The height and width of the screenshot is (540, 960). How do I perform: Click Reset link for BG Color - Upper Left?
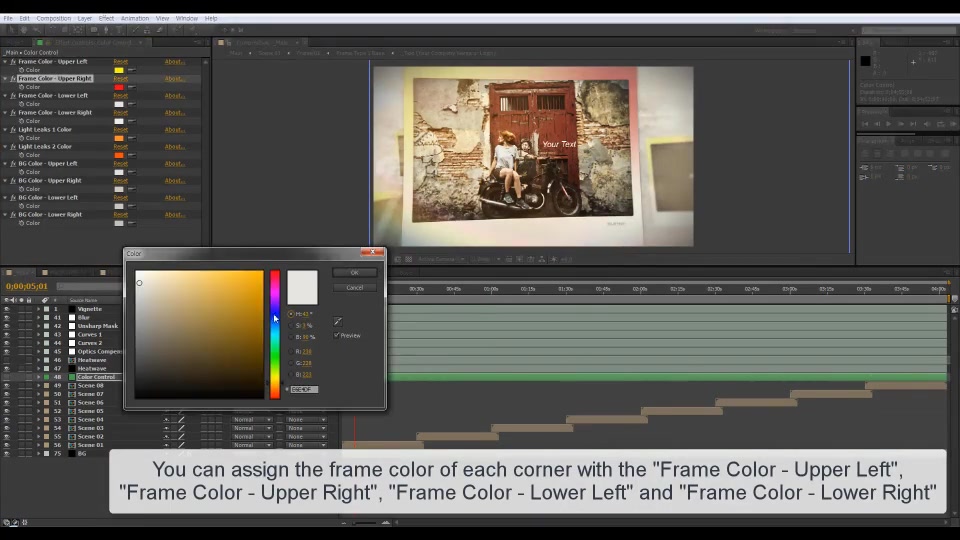(x=121, y=164)
